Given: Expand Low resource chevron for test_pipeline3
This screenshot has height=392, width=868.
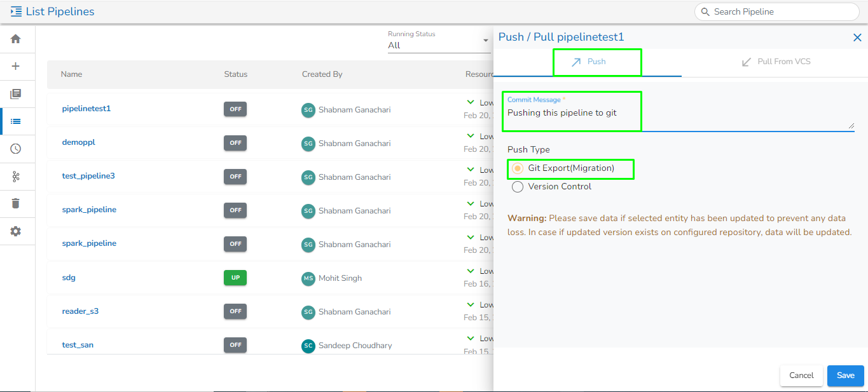Looking at the screenshot, I should (x=471, y=169).
